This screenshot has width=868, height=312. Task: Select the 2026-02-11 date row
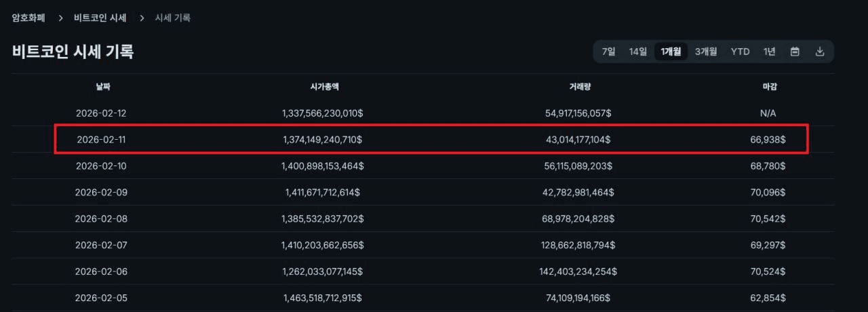101,139
